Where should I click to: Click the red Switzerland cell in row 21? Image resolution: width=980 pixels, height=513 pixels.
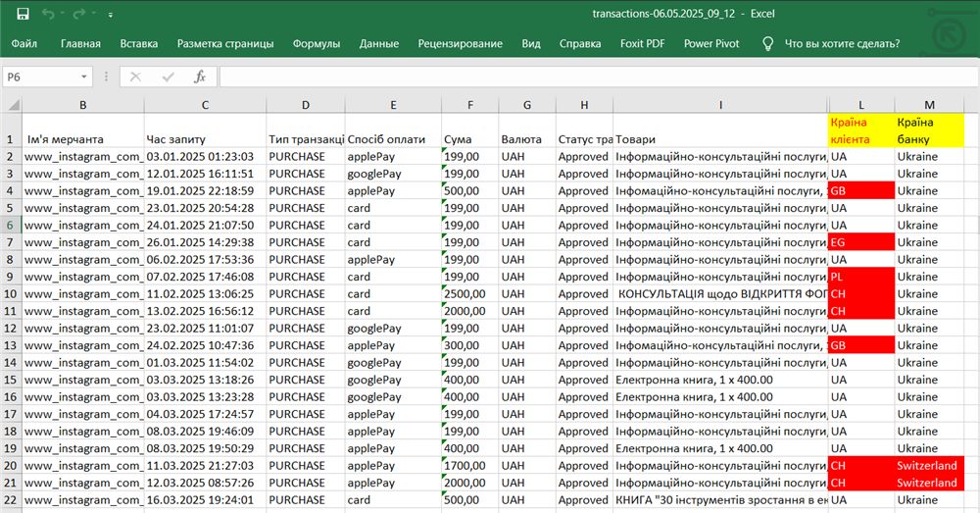[929, 483]
